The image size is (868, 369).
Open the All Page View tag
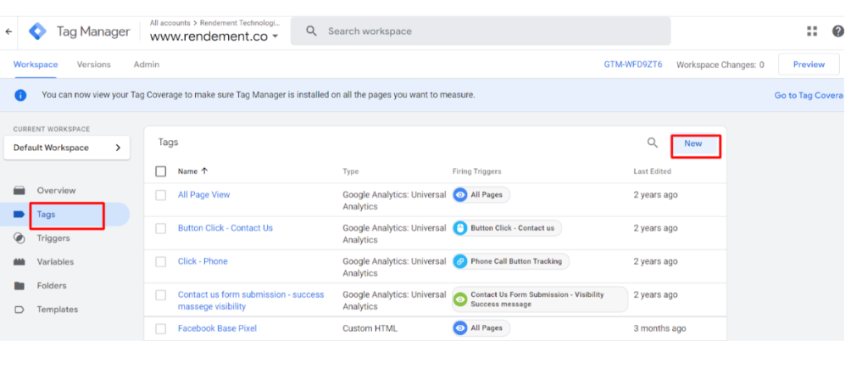[x=203, y=195]
